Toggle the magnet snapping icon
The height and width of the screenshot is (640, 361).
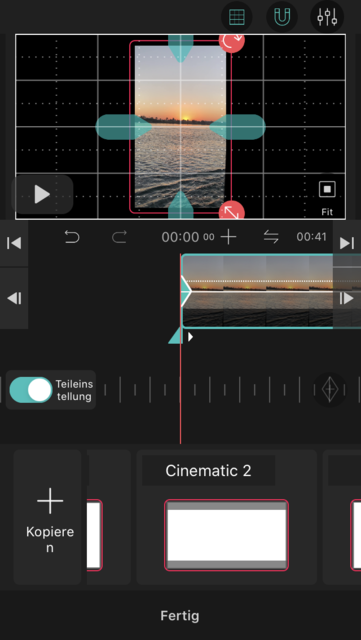click(282, 17)
